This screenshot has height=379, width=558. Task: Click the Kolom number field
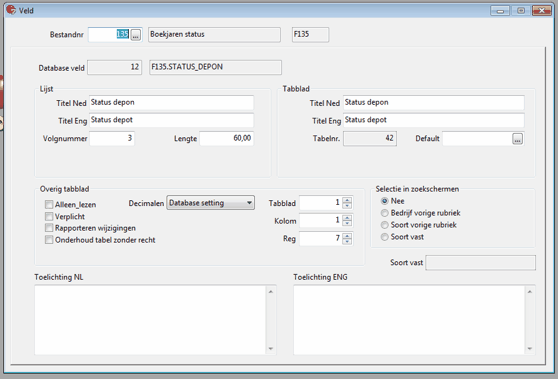321,221
